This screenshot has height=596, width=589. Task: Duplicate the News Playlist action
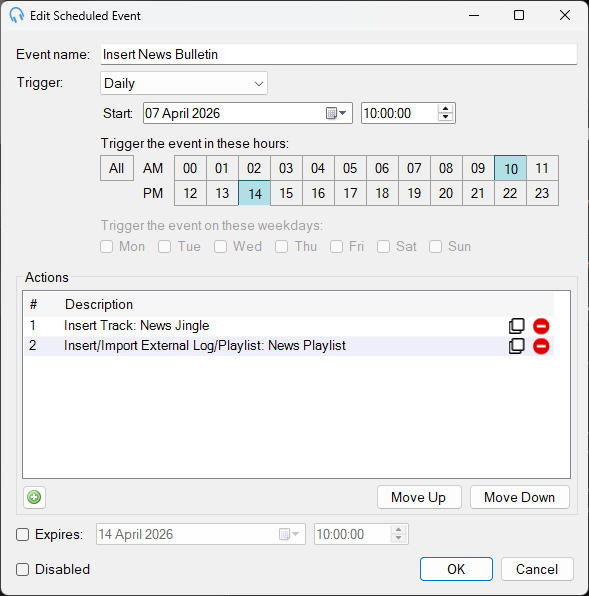(x=516, y=346)
